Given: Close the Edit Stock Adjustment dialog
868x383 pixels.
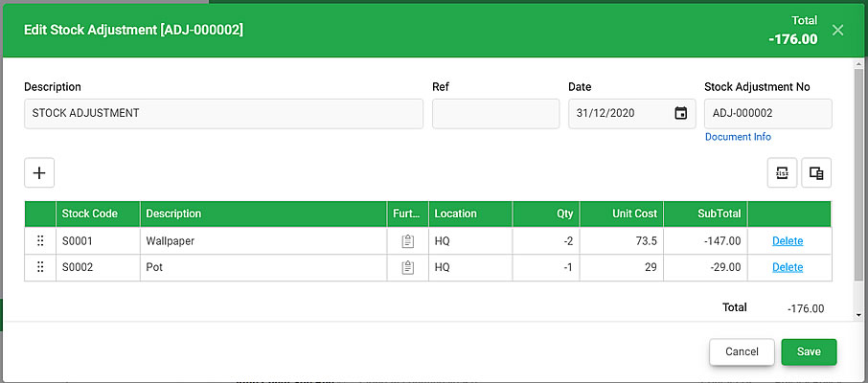Looking at the screenshot, I should (837, 31).
